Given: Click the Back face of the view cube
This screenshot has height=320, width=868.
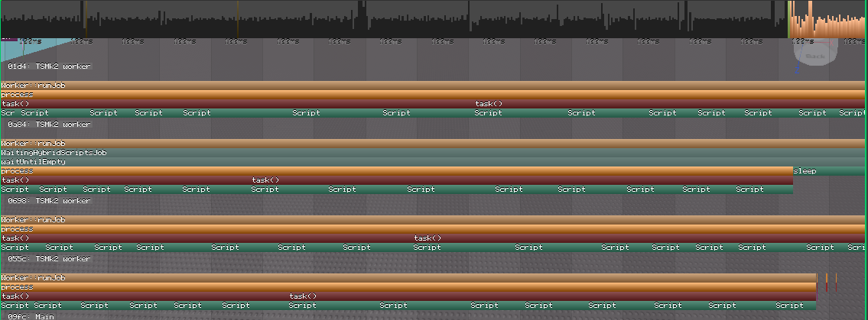Looking at the screenshot, I should pyautogui.click(x=815, y=56).
